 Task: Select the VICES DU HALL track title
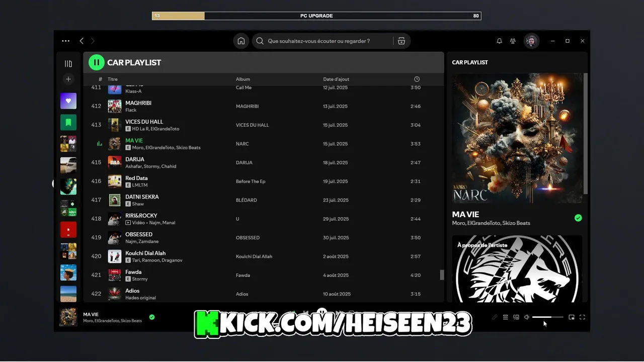144,122
